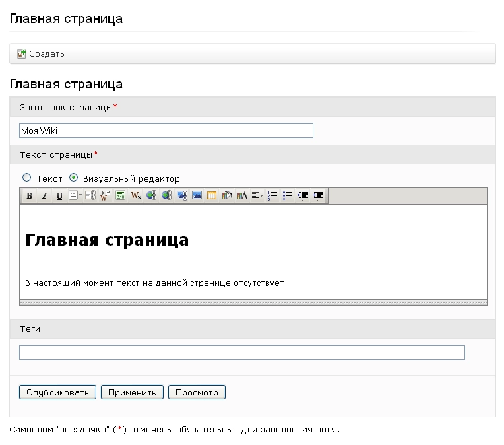Image resolution: width=504 pixels, height=445 pixels.
Task: Click the document link icon after the style dropdown
Action: (90, 195)
